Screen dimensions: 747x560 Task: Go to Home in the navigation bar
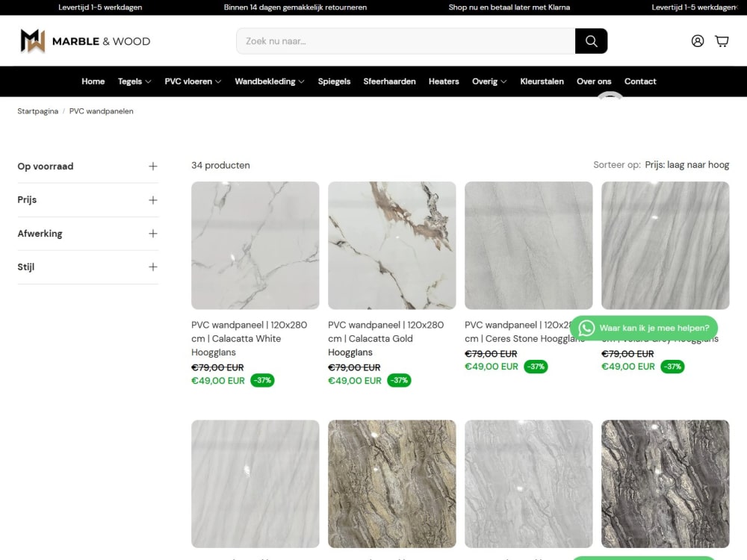tap(93, 81)
